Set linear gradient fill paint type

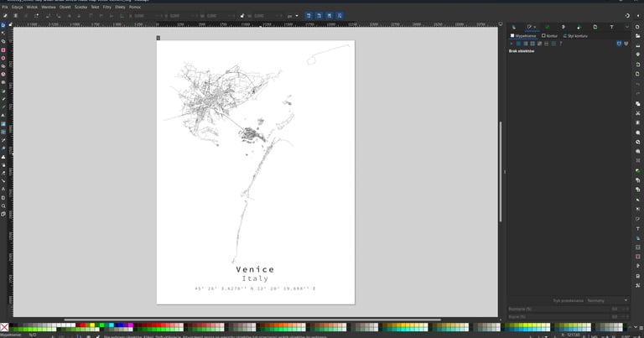(x=525, y=44)
